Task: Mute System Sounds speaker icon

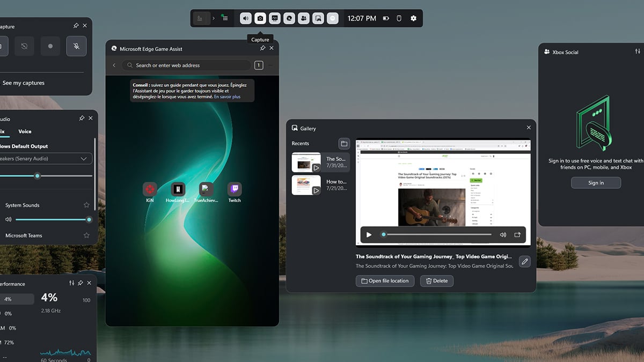Action: 8,219
